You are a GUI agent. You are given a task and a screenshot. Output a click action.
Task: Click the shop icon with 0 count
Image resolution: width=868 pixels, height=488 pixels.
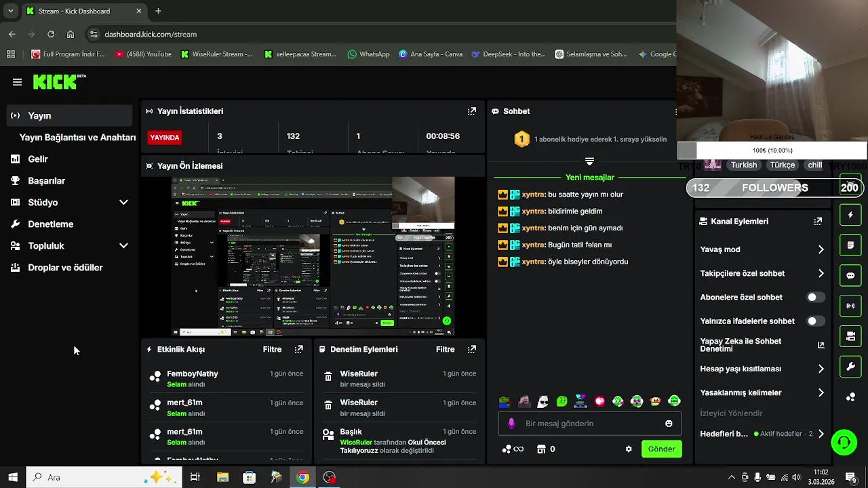click(546, 449)
